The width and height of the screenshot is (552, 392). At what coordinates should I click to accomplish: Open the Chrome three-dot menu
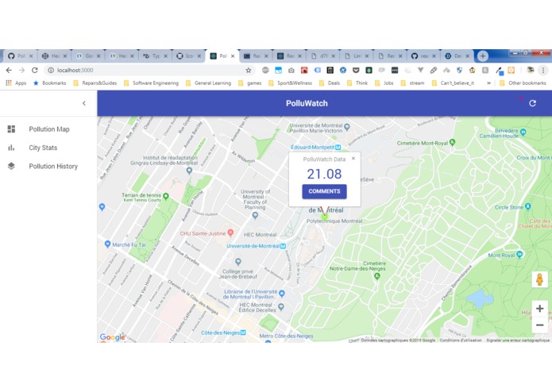543,70
